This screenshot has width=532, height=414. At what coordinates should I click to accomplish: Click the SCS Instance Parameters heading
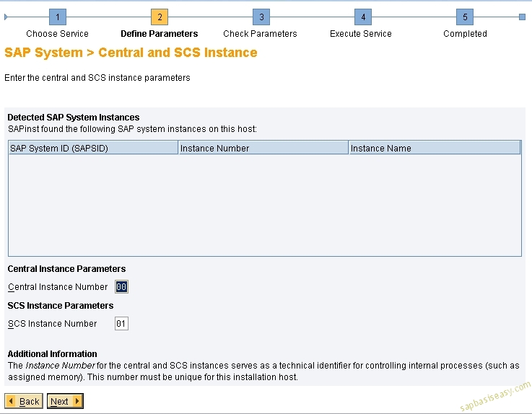pyautogui.click(x=61, y=306)
